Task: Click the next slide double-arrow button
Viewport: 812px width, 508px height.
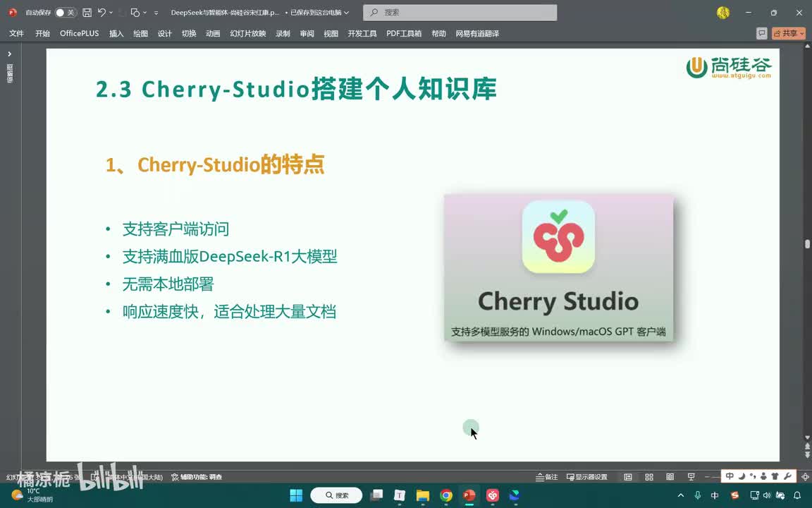Action: (x=807, y=454)
